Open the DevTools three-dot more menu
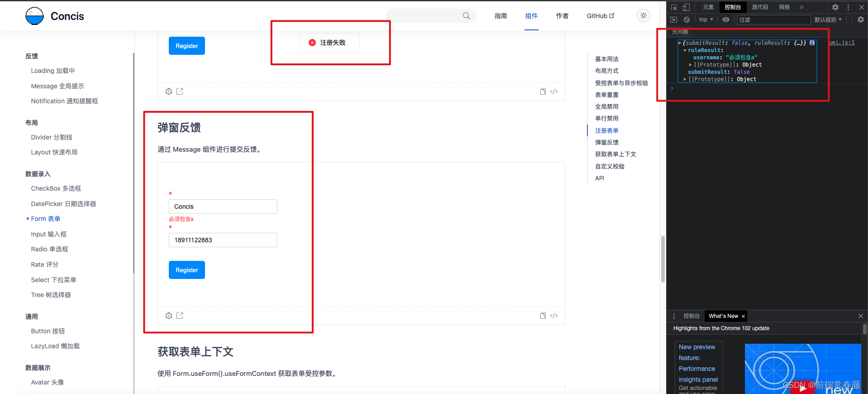868x394 pixels. coord(848,7)
